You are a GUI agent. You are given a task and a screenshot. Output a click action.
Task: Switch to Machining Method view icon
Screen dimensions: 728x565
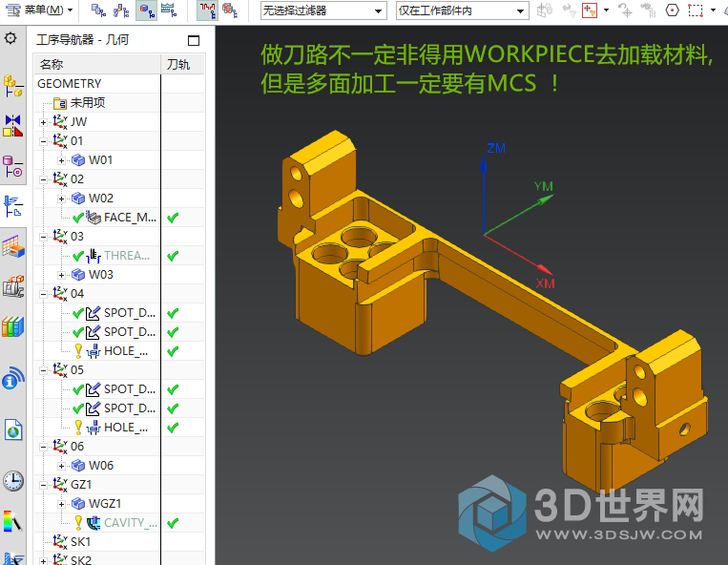coord(169,10)
